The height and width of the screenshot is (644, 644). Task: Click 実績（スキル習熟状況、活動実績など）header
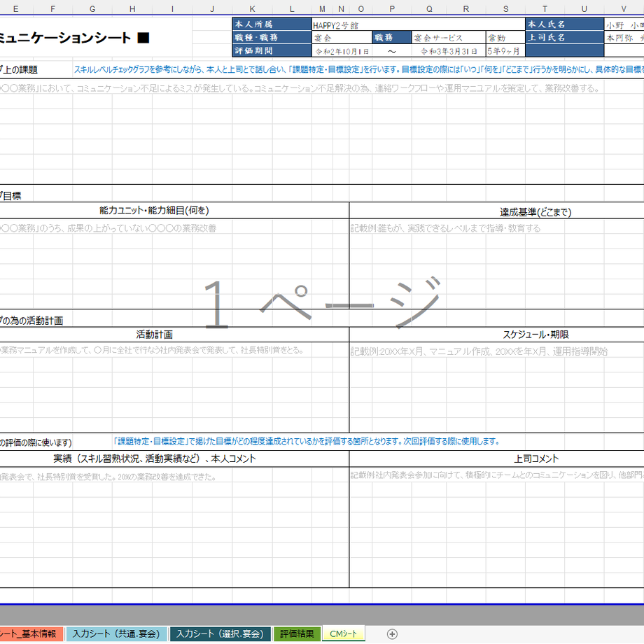[x=155, y=458]
